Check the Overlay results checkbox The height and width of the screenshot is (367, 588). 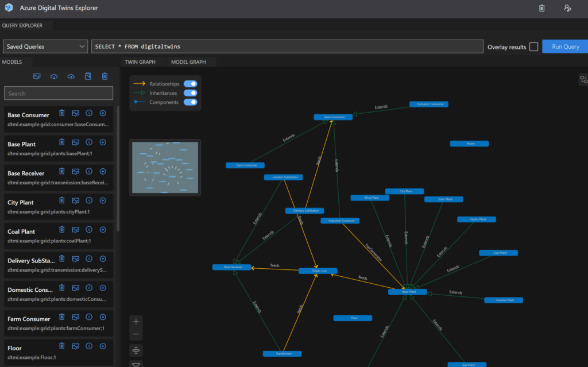coord(534,47)
